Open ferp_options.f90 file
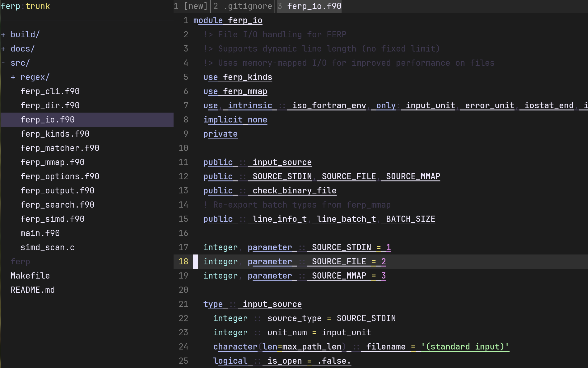588x368 pixels. [60, 176]
